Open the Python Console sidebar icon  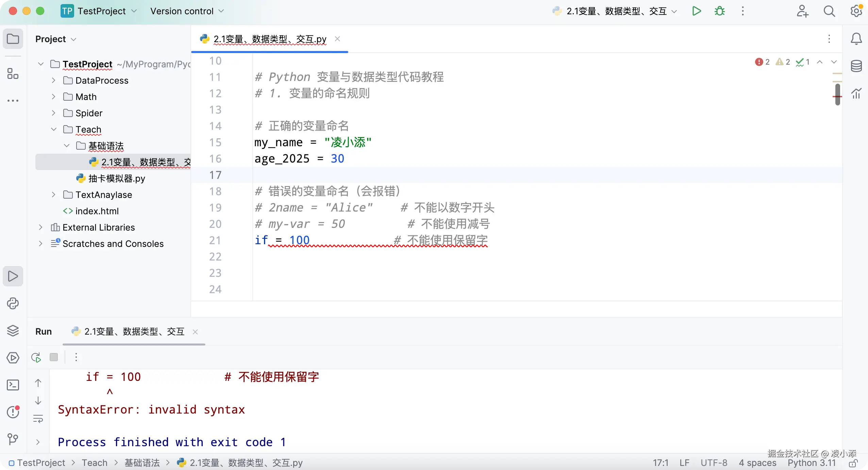[13, 303]
